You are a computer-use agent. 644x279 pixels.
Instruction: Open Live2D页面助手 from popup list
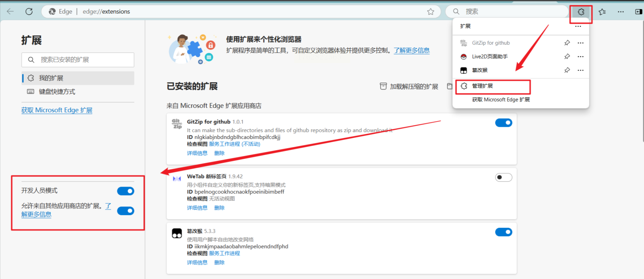point(490,57)
